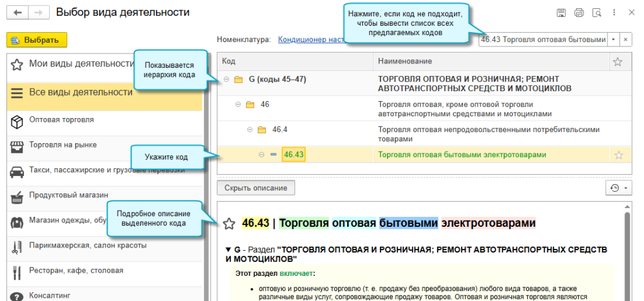
Task: Select Все виды деятельности section
Action: tap(80, 92)
